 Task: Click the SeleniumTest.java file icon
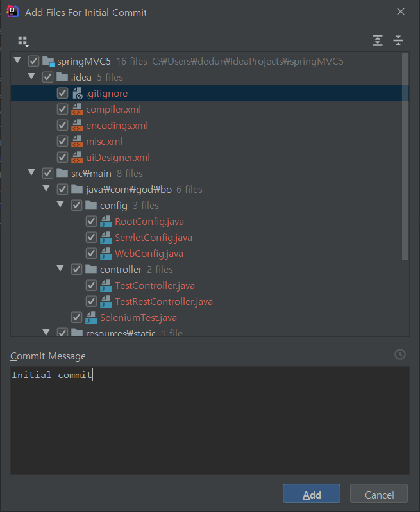[91, 317]
